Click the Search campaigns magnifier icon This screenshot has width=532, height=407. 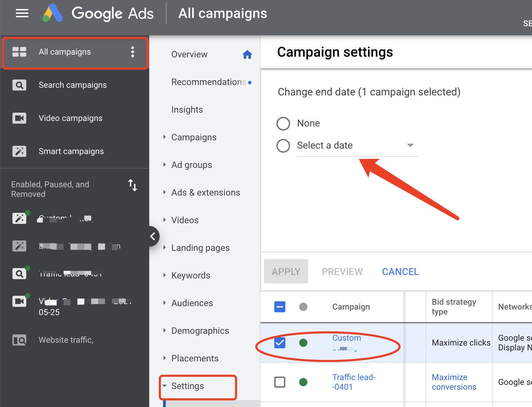click(19, 85)
